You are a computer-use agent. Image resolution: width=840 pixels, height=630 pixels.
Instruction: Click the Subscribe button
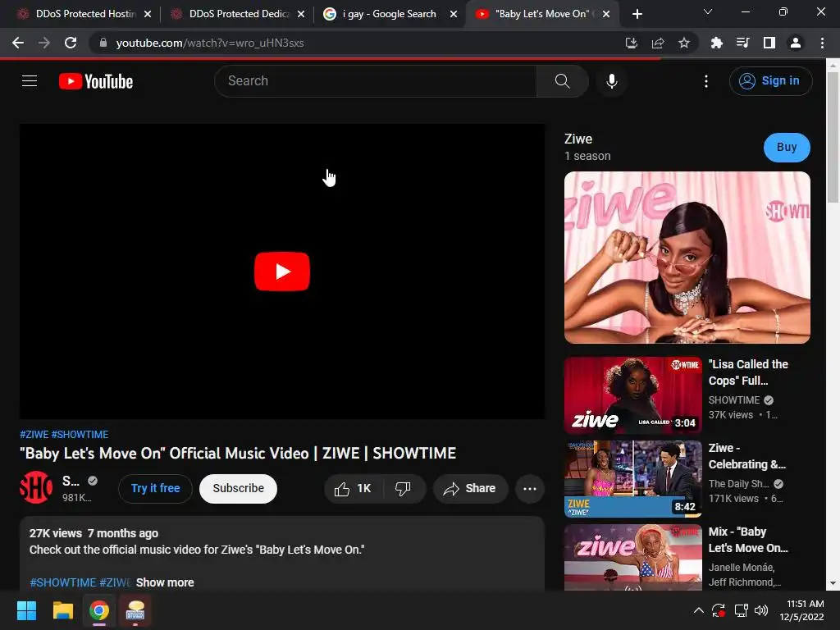[x=239, y=489]
